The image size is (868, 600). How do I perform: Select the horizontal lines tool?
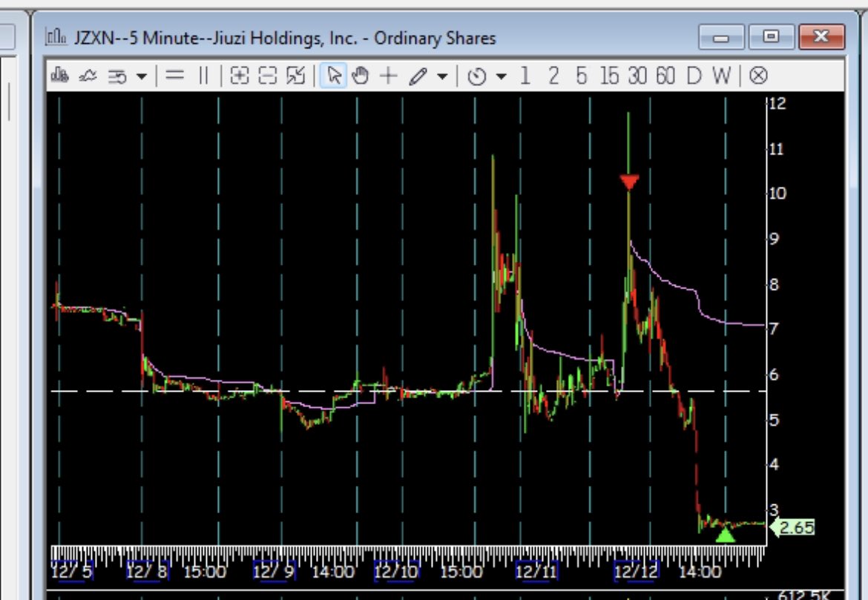coord(174,75)
